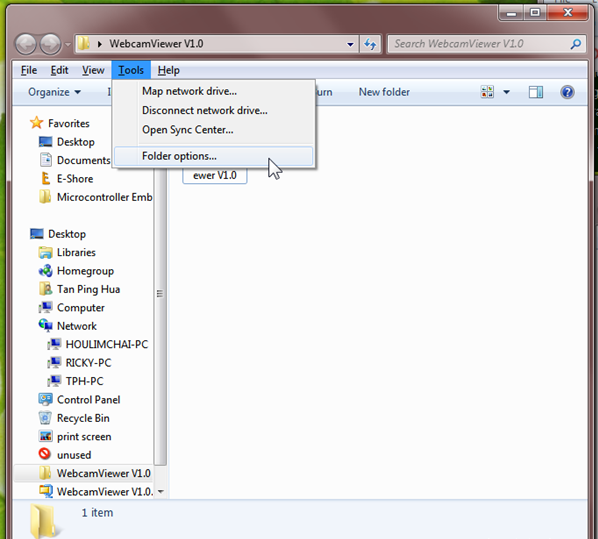598x539 pixels.
Task: Click the change view icon
Action: 487,92
